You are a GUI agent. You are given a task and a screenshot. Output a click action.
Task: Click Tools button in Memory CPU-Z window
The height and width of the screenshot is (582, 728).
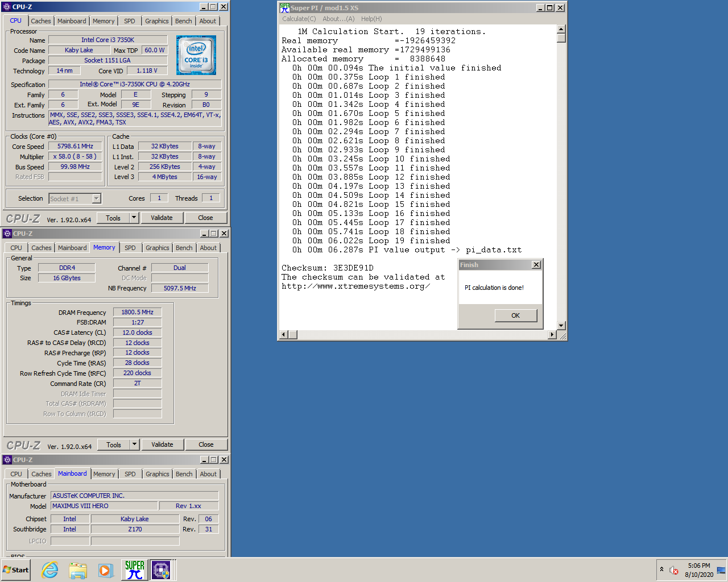tap(114, 444)
